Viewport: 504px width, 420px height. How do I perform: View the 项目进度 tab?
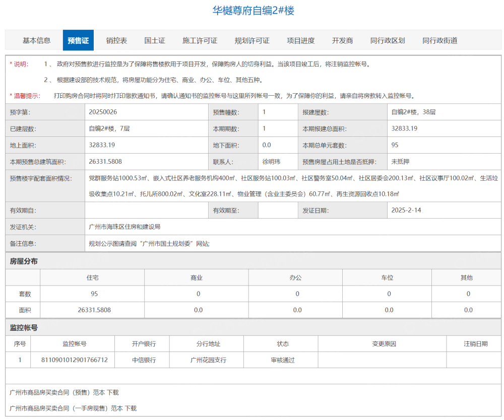coord(300,40)
